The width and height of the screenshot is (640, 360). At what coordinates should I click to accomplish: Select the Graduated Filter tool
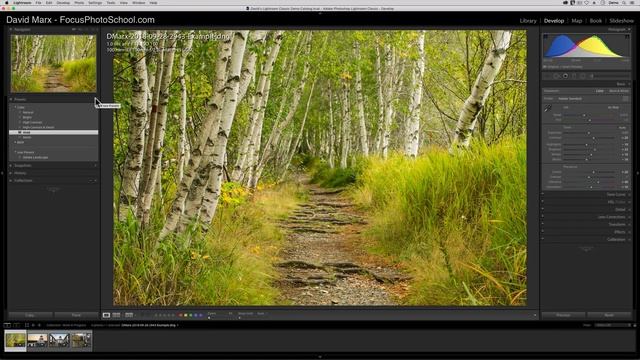coord(574,76)
